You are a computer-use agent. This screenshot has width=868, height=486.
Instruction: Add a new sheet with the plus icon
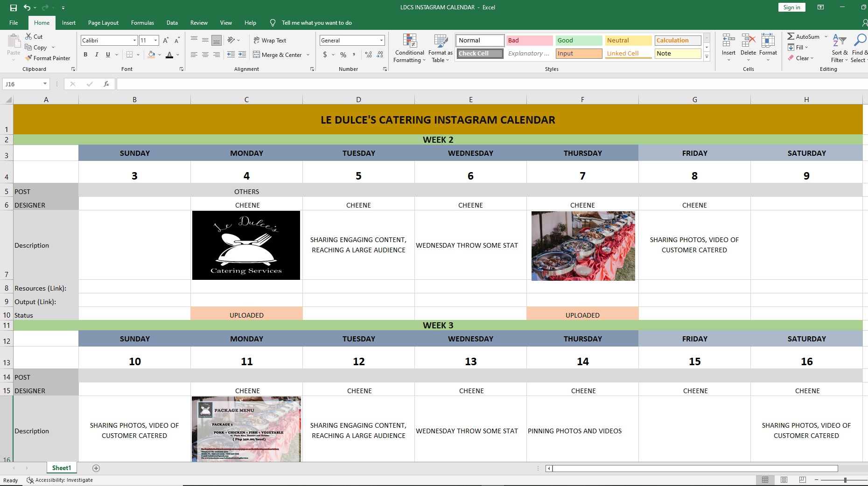point(96,468)
